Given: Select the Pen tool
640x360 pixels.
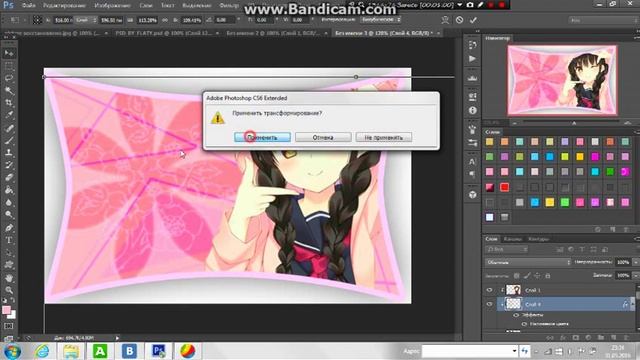Looking at the screenshot, I should click(9, 228).
